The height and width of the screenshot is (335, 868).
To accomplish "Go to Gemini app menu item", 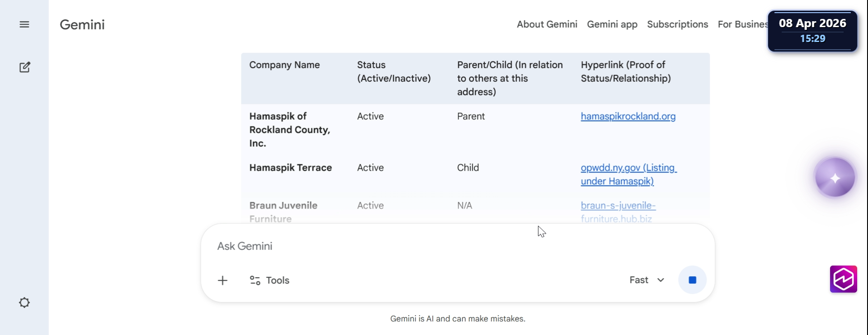I will click(x=612, y=24).
